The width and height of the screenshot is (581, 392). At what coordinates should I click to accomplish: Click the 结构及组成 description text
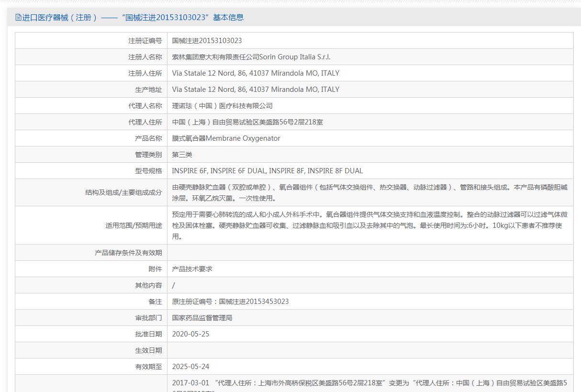click(x=369, y=192)
